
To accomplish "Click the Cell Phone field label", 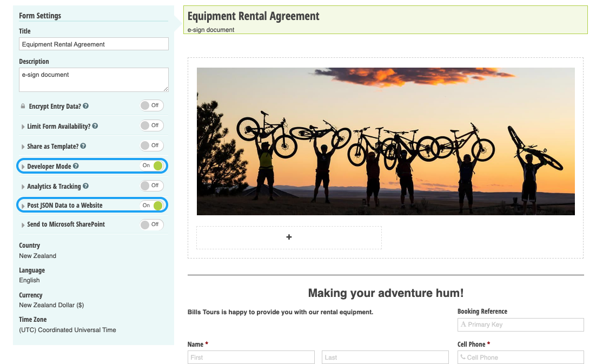I will coord(472,345).
